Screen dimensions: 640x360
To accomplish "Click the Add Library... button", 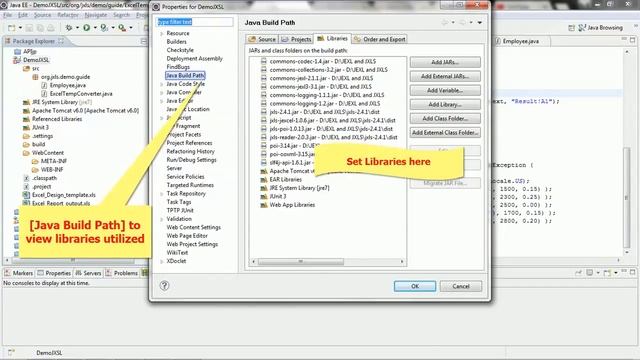I will point(445,104).
